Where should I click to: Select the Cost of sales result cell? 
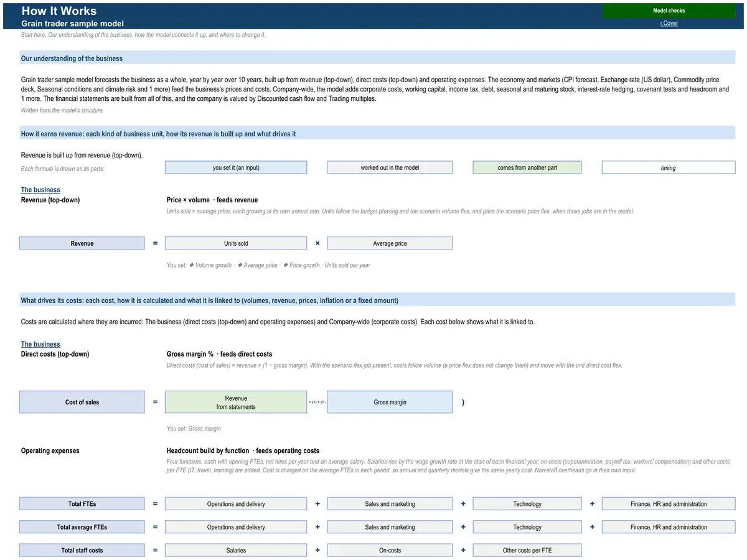82,402
